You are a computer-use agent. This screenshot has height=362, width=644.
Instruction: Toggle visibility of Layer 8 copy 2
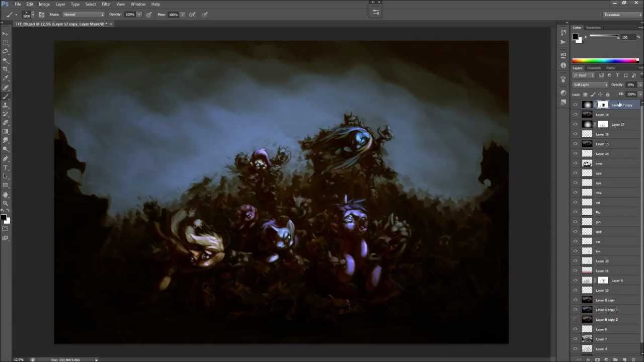(576, 320)
